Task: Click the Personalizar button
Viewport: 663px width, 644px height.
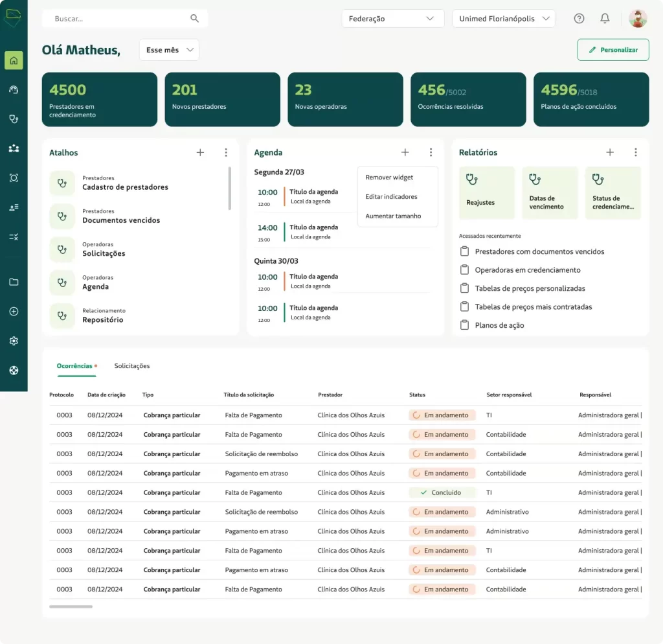Action: click(x=612, y=50)
